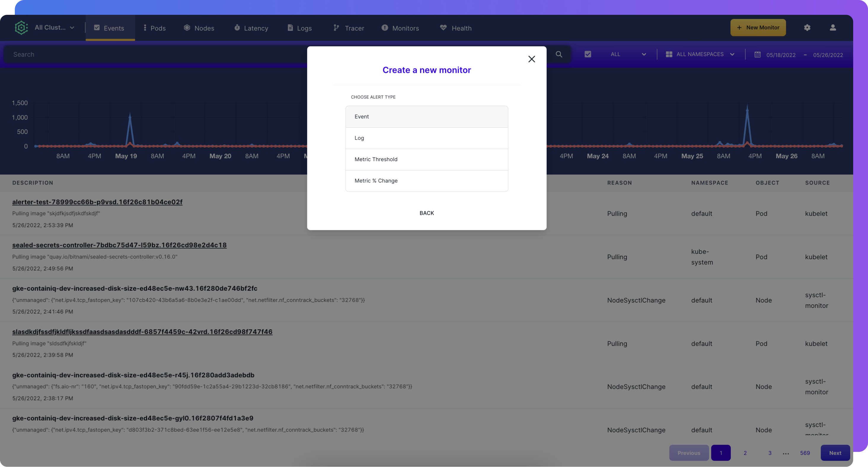Click the end date 05/26/2022
The image size is (868, 467).
pyautogui.click(x=828, y=55)
